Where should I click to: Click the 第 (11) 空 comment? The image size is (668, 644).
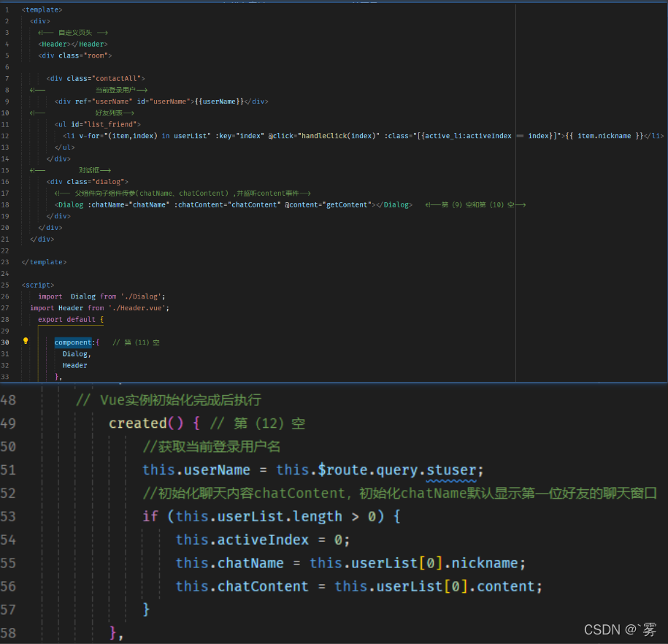point(136,342)
